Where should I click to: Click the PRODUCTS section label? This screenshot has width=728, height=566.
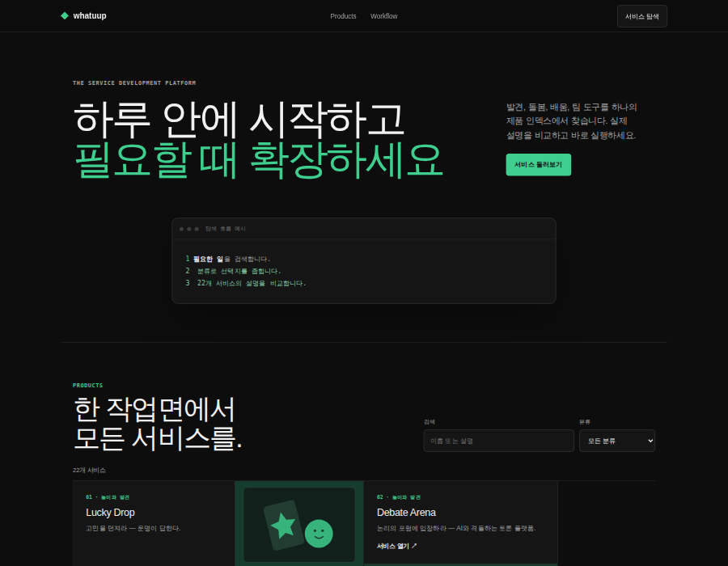pos(87,386)
